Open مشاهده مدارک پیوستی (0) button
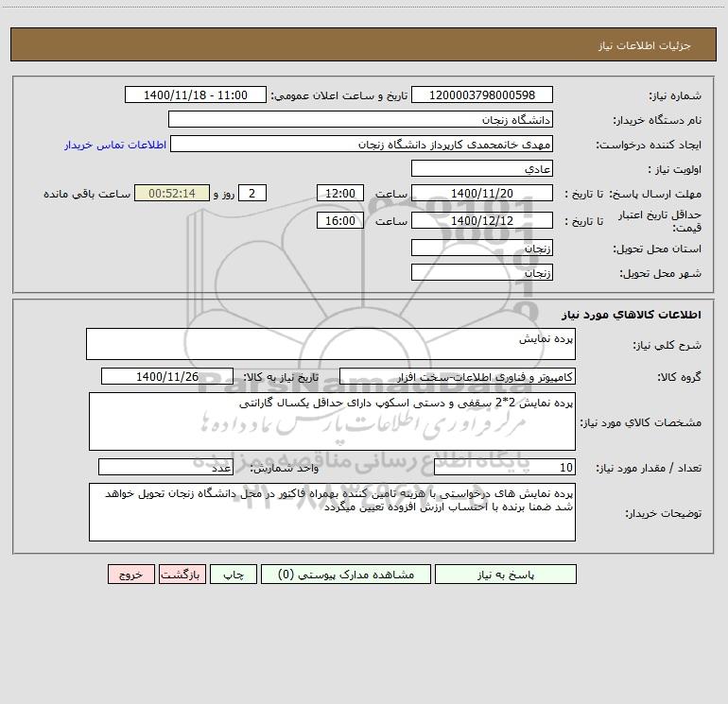The height and width of the screenshot is (704, 728). pos(346,574)
